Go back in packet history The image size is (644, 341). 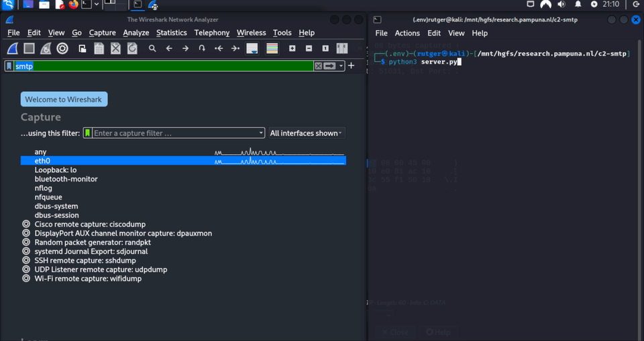[169, 48]
